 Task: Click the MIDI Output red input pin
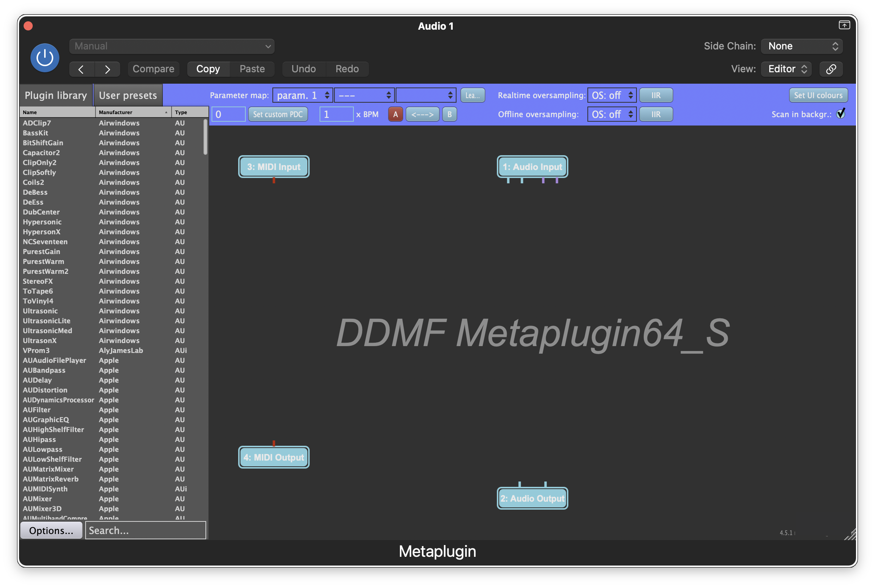274,443
